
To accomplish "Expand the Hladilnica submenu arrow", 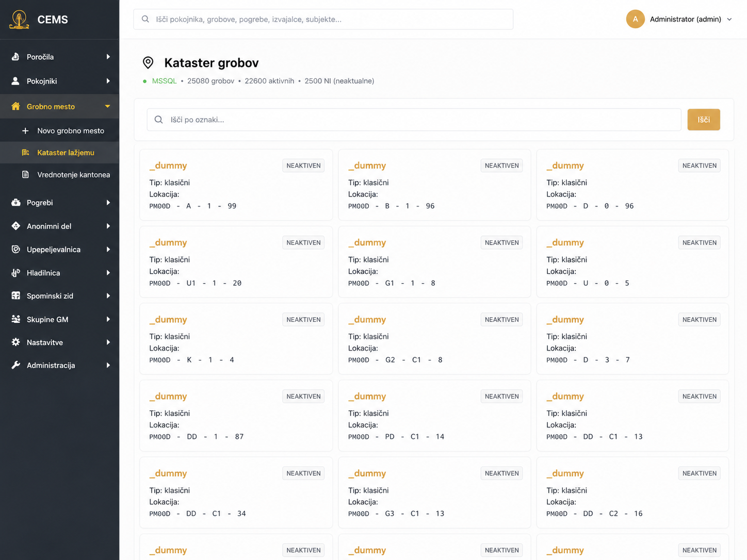I will tap(108, 273).
